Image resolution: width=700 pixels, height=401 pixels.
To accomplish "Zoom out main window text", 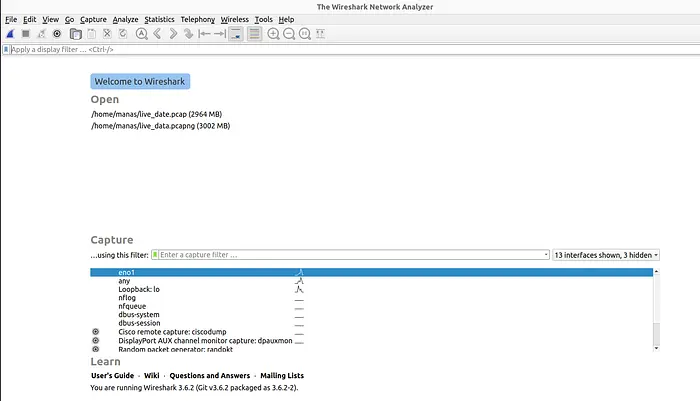I will [289, 34].
